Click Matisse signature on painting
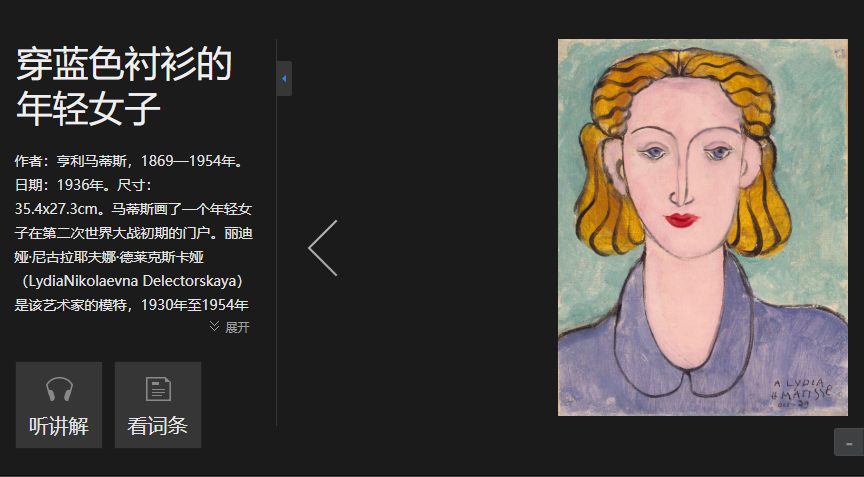The height and width of the screenshot is (477, 864). 801,391
